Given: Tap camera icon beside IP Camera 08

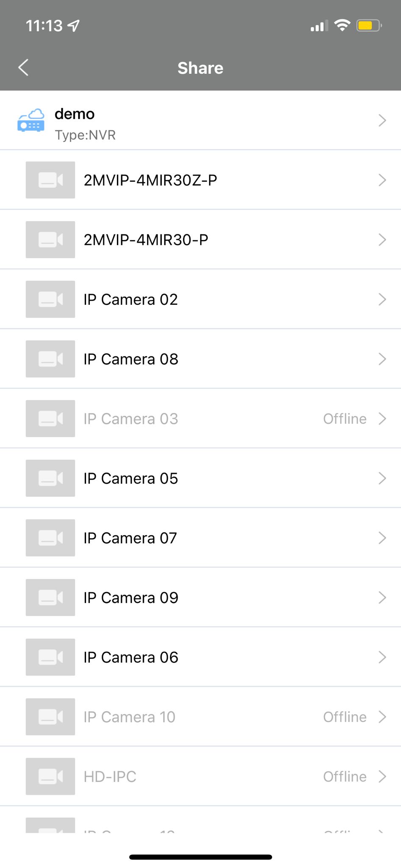Looking at the screenshot, I should point(50,359).
